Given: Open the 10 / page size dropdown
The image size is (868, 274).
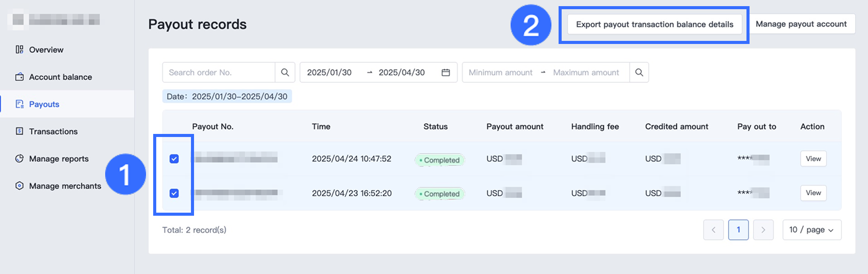Looking at the screenshot, I should (x=811, y=230).
